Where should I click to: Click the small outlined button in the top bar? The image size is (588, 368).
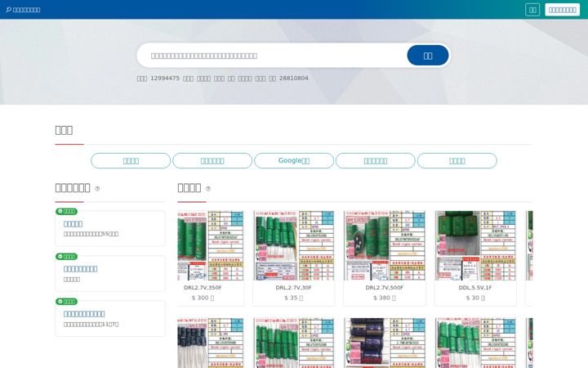pyautogui.click(x=532, y=10)
